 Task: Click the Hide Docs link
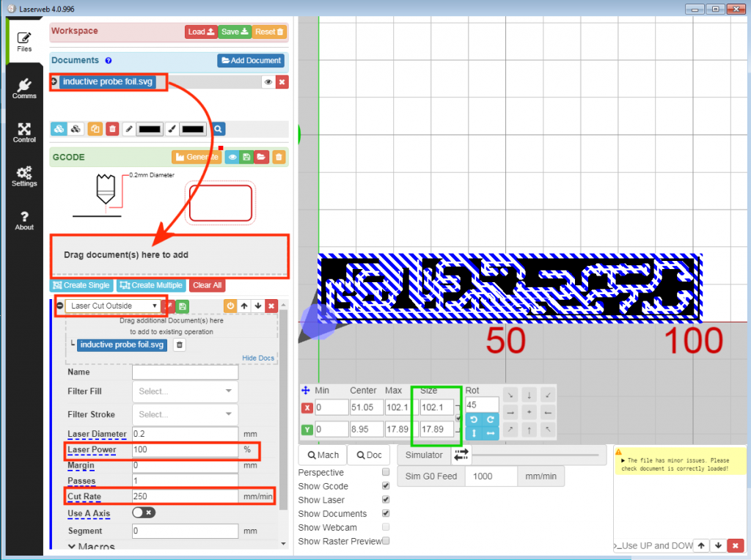coord(258,358)
